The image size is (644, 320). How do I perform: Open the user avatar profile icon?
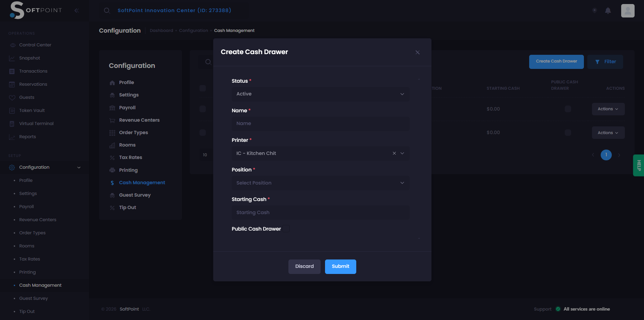(x=628, y=11)
